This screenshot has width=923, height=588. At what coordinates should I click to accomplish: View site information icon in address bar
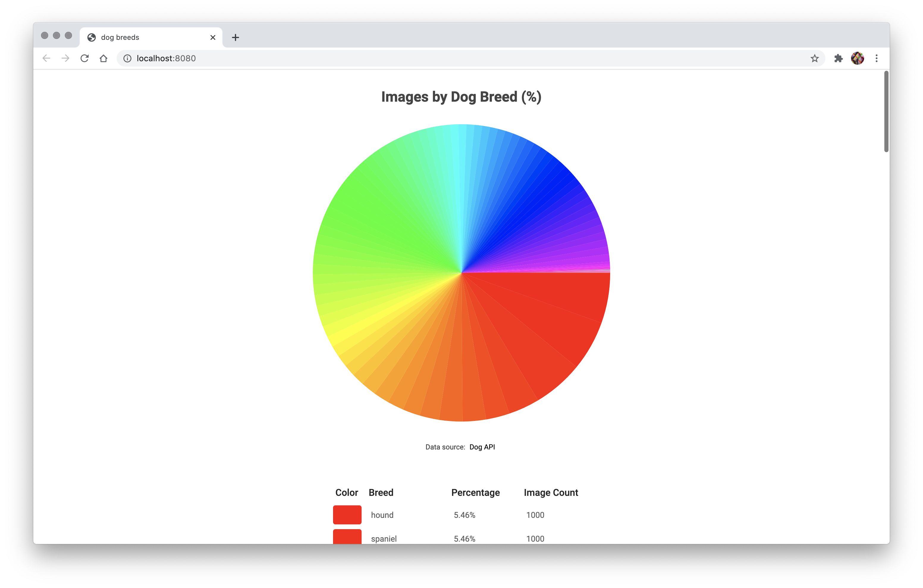point(127,58)
